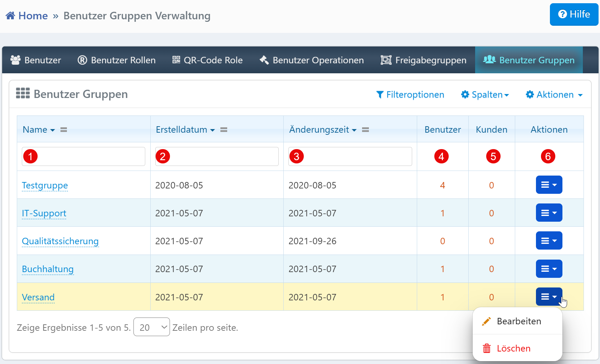Open the Spalten dropdown
Image resolution: width=600 pixels, height=364 pixels.
(x=485, y=95)
